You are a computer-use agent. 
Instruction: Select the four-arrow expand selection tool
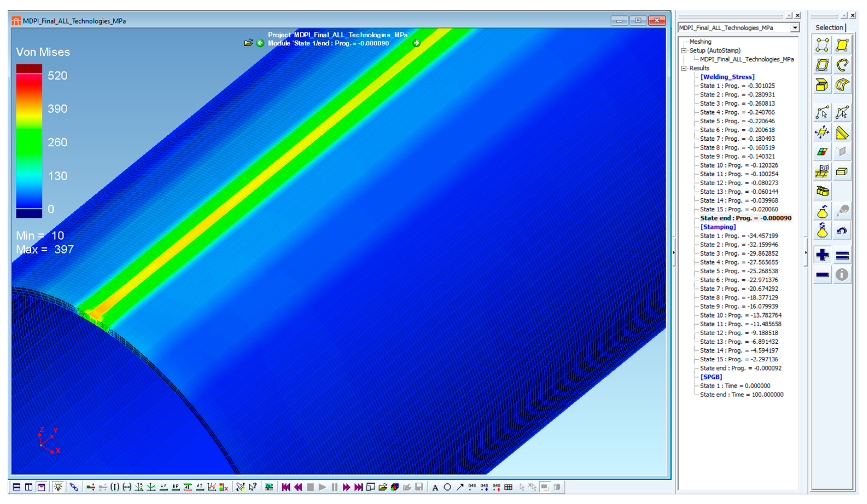pos(822,132)
